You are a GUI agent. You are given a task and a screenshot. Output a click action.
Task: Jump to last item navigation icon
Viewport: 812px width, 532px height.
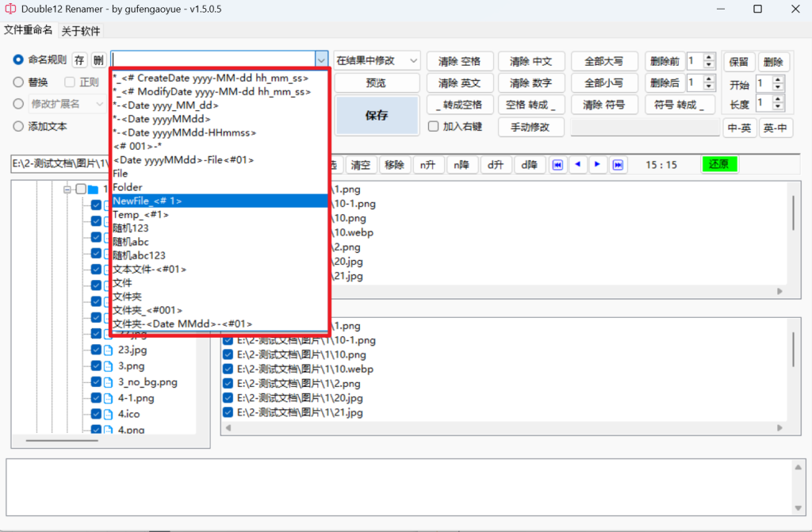[618, 165]
